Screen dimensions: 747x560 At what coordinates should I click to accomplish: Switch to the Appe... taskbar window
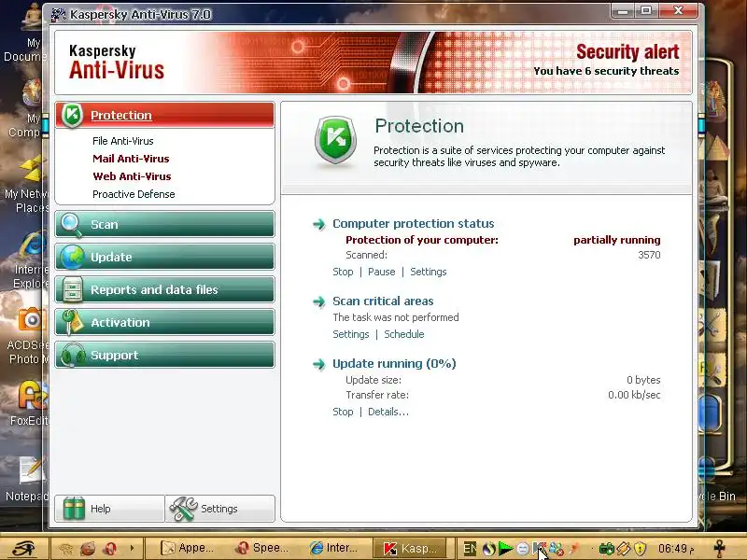[188, 549]
